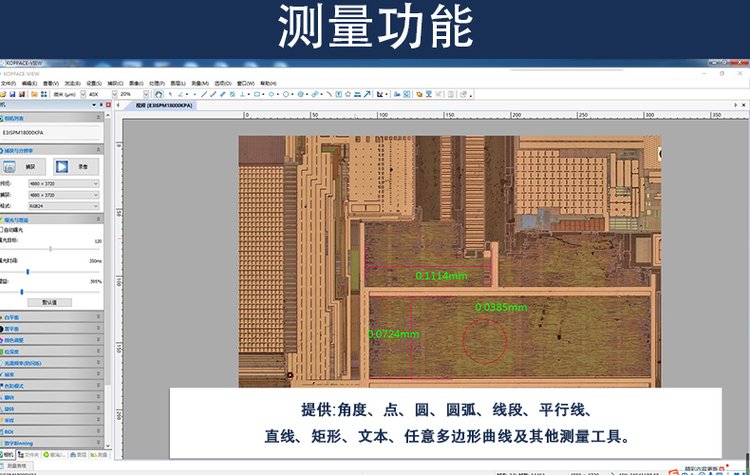Open the measurement table bottom tab
Viewport: 750px width, 475px height.
coord(16,465)
